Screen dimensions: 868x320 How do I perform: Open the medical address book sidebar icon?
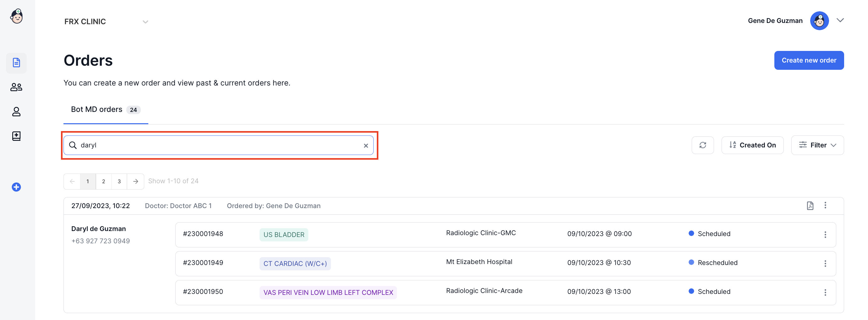(16, 136)
